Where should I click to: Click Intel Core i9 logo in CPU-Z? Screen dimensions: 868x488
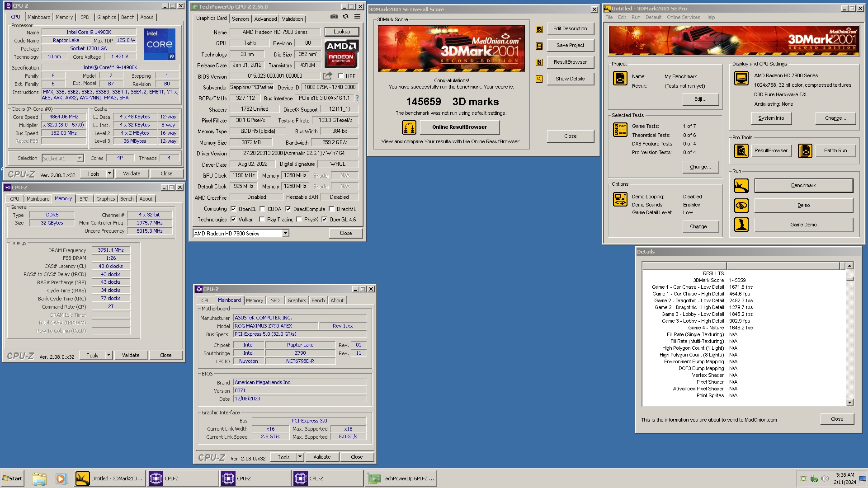(160, 44)
